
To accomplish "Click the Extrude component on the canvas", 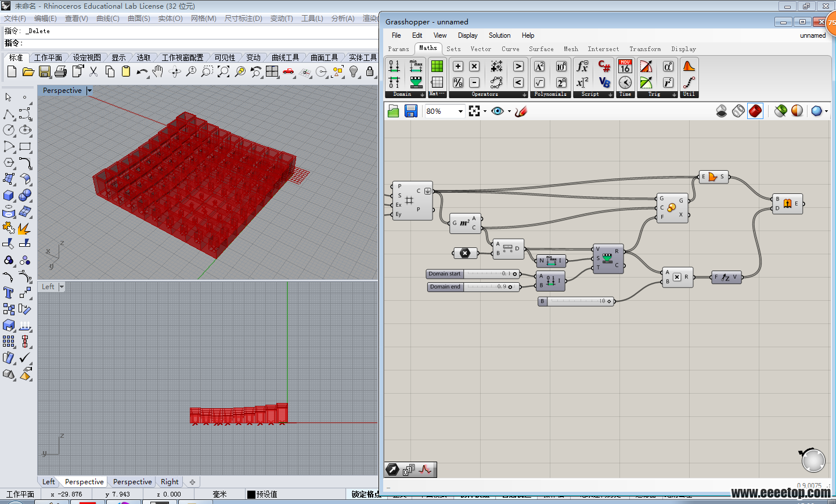I will click(787, 204).
